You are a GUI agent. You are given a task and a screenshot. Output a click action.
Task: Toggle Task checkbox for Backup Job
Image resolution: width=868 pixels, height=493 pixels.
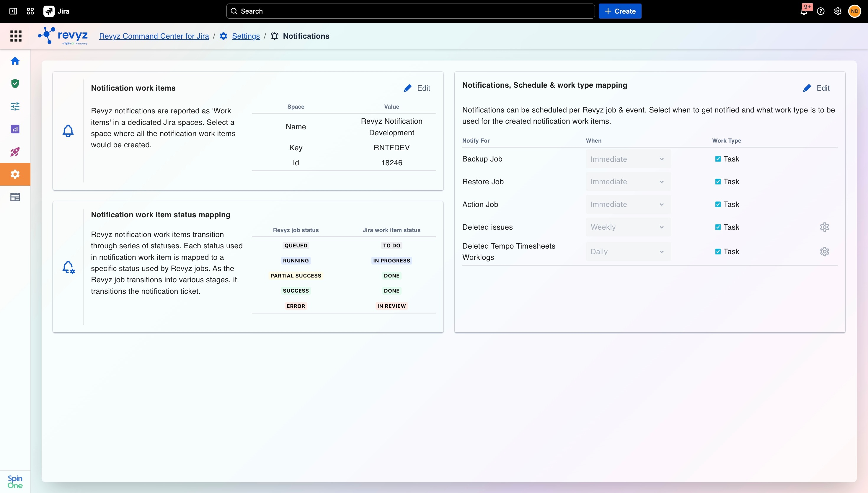pos(718,159)
